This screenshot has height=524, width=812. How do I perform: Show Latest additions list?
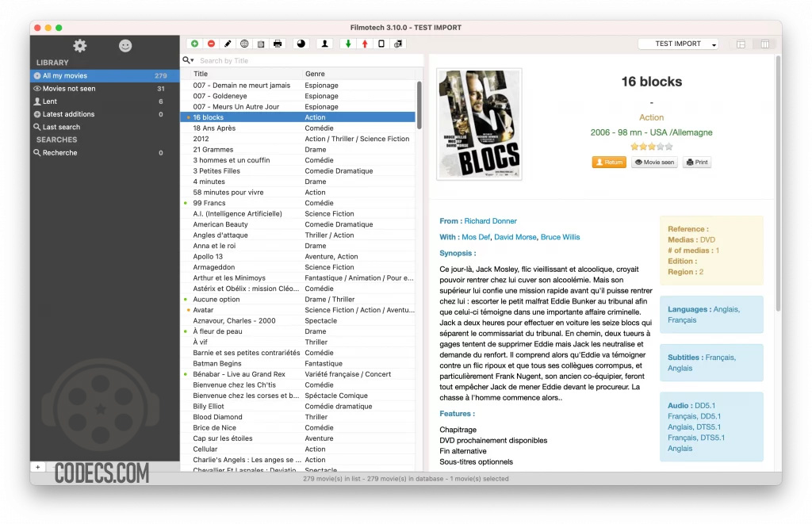[x=105, y=114]
